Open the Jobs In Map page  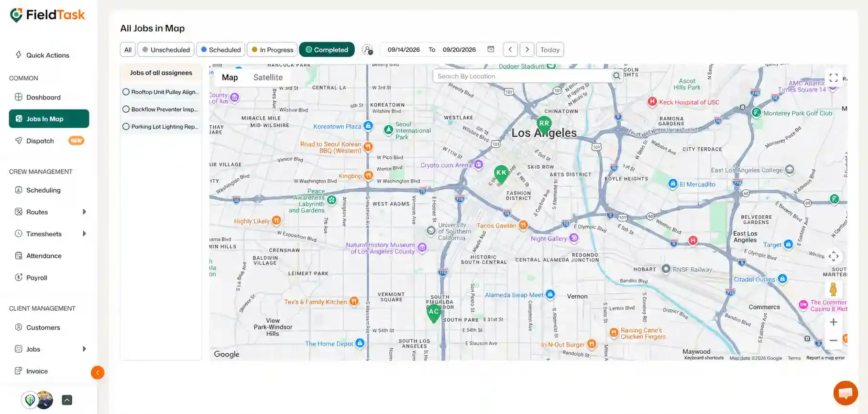click(x=49, y=119)
